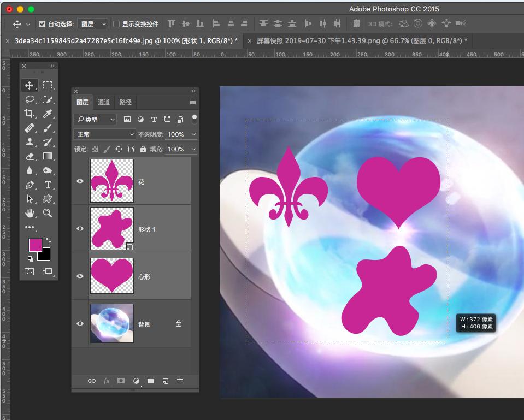Hide the 背景 layer visibility eye

coord(80,324)
